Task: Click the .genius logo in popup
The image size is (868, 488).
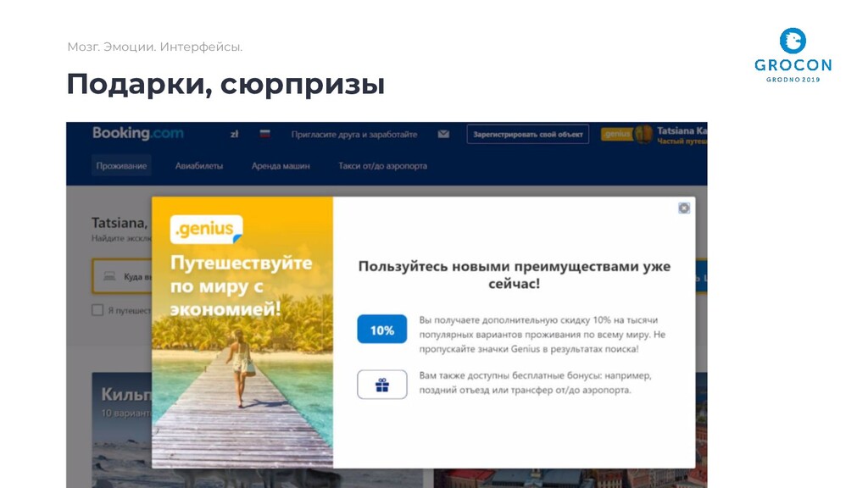Action: 206,229
